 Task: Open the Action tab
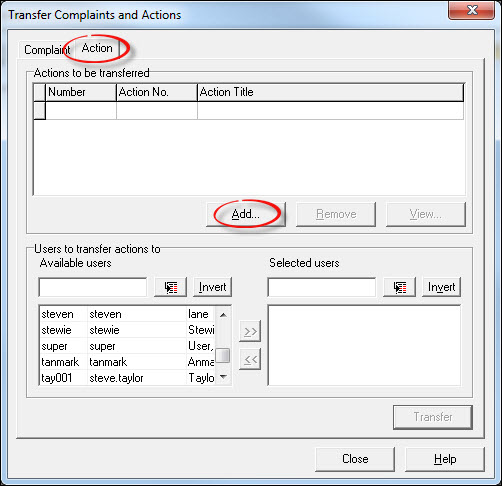pos(97,48)
